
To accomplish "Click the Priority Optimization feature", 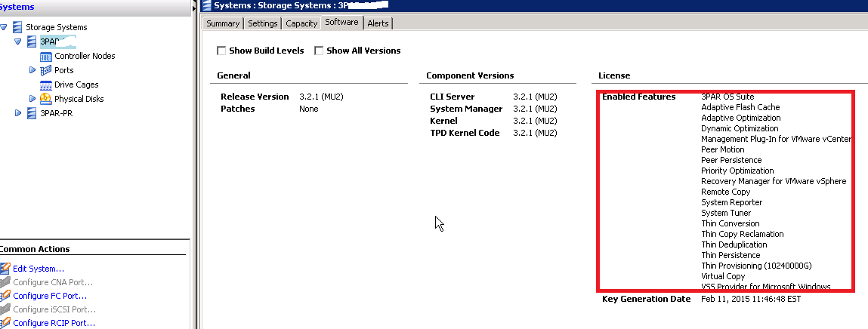I will pos(738,171).
